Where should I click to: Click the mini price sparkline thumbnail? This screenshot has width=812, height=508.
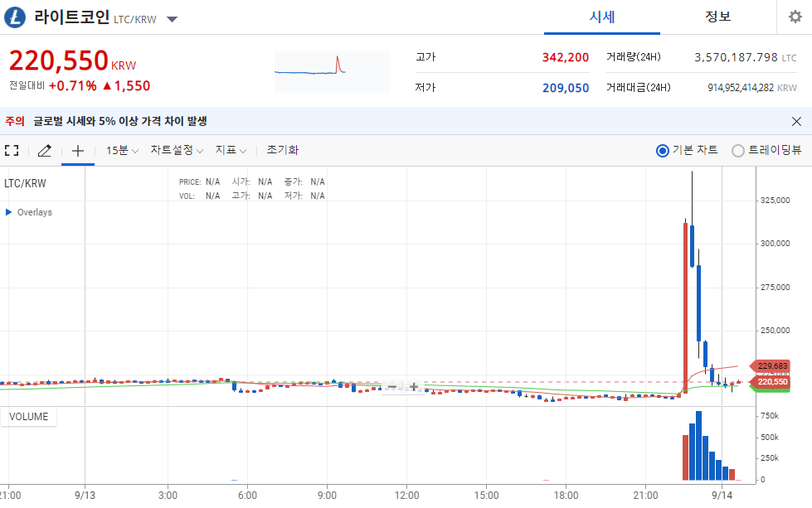pos(332,72)
